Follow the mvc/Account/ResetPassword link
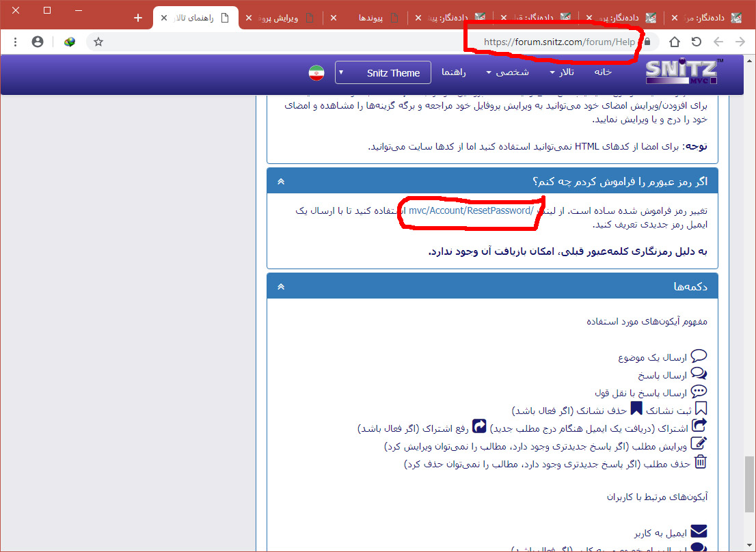The height and width of the screenshot is (552, 756). tap(471, 210)
